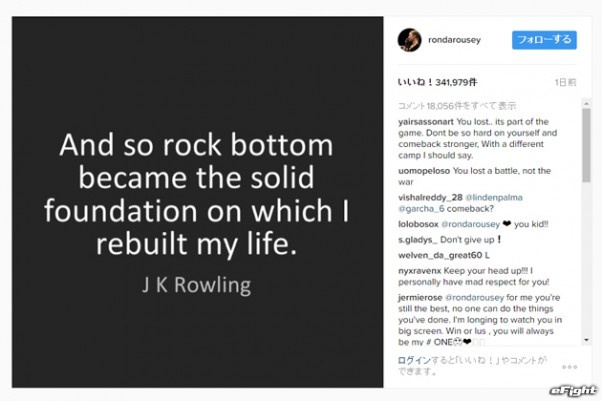Open the three-dots more options menu

(x=569, y=366)
